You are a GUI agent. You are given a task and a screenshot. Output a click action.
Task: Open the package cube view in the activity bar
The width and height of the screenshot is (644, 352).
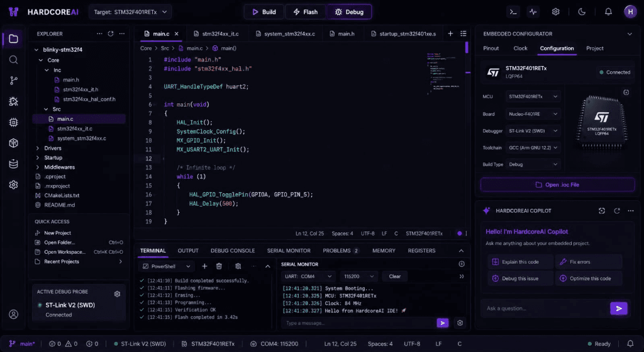14,143
